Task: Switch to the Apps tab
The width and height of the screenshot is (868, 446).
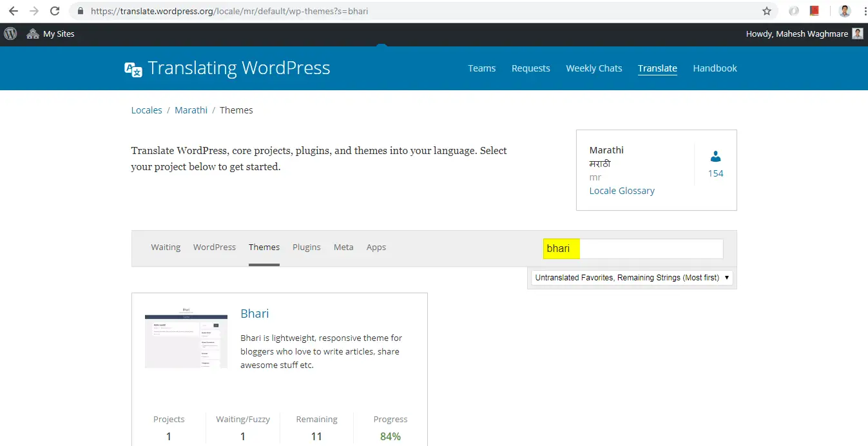Action: pyautogui.click(x=376, y=247)
